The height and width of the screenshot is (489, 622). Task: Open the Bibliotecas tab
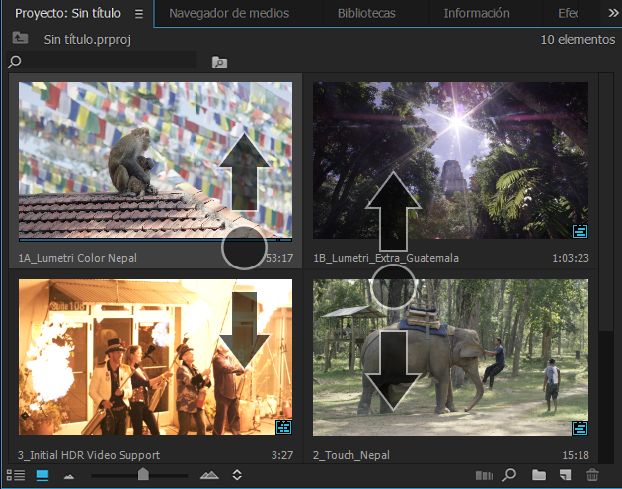coord(367,13)
